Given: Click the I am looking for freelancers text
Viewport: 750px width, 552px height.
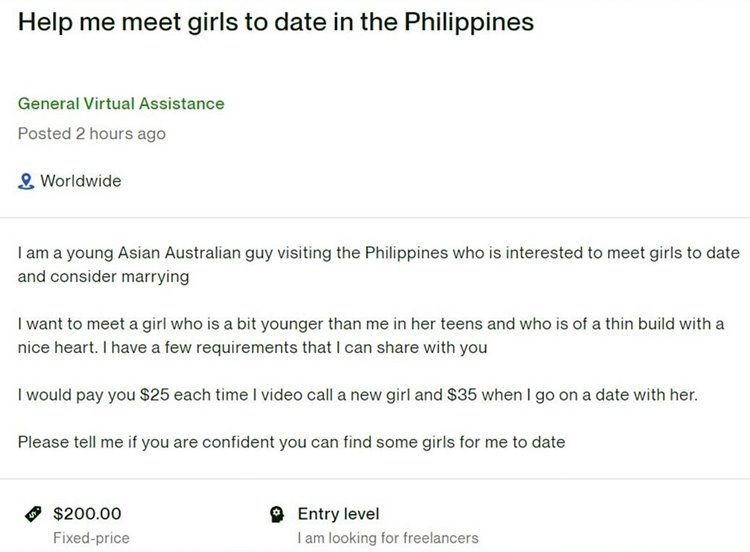Looking at the screenshot, I should 388,538.
